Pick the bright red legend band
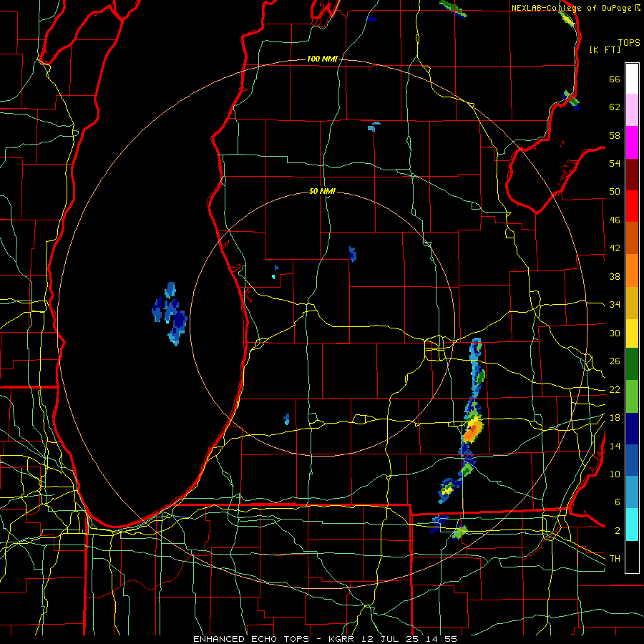This screenshot has height=644, width=644. (632, 206)
